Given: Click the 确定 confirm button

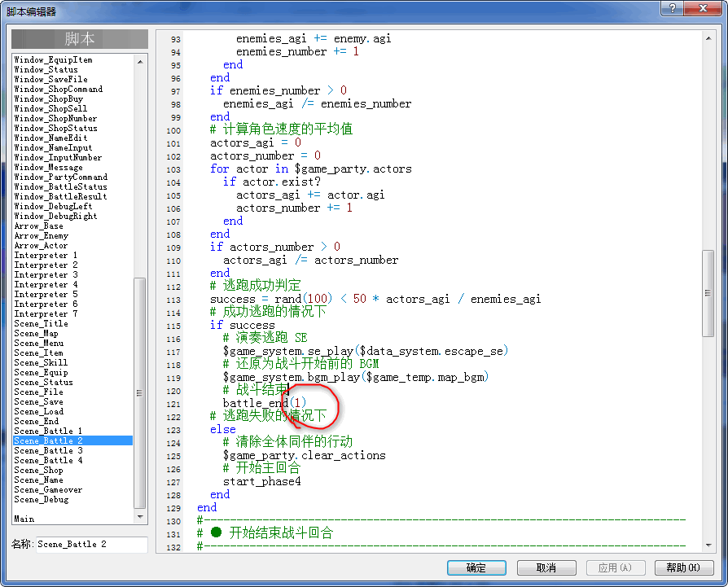Looking at the screenshot, I should pos(476,567).
